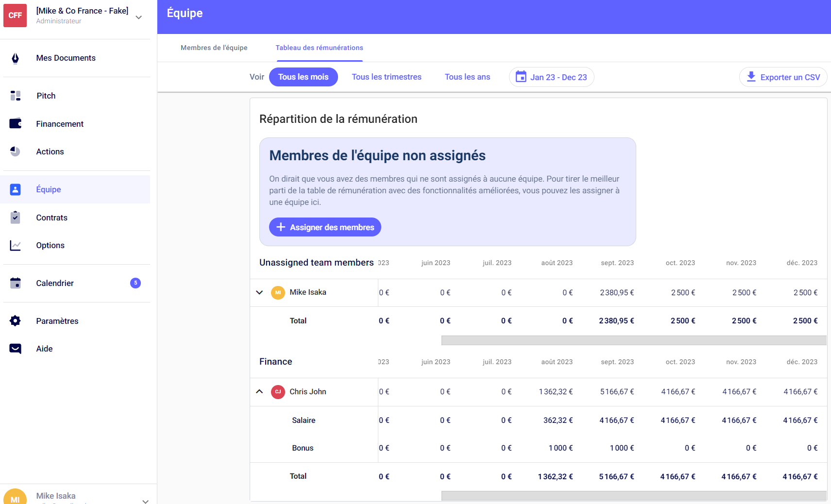Open the Tableau des rémunérations tab
Image resolution: width=831 pixels, height=504 pixels.
point(319,48)
